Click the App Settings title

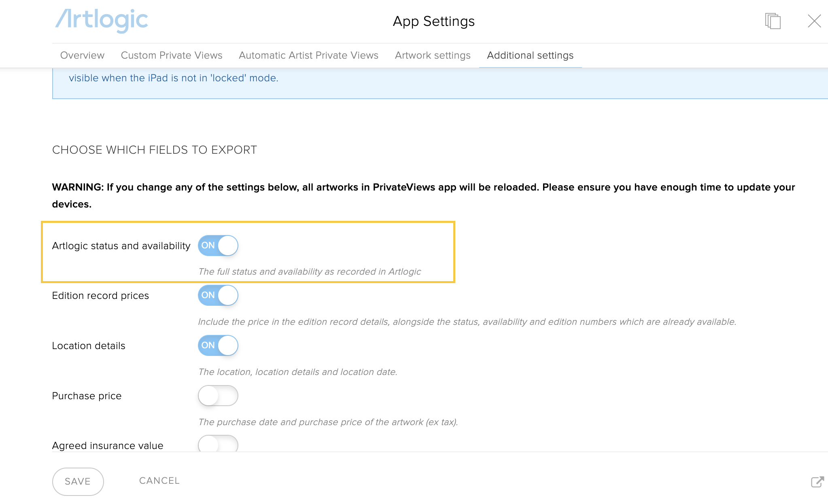(x=434, y=21)
